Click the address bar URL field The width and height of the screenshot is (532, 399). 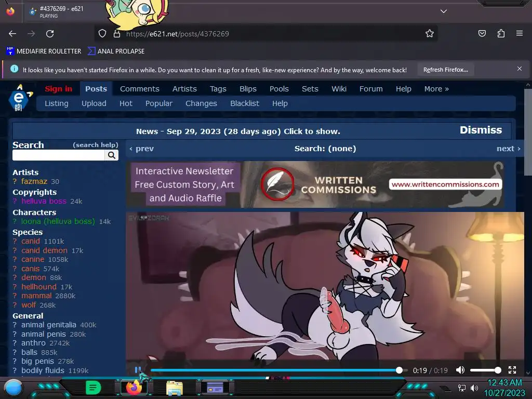(266, 34)
